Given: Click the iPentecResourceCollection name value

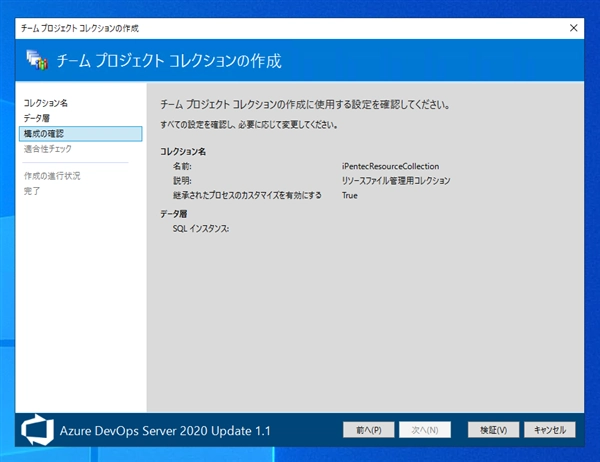Looking at the screenshot, I should pyautogui.click(x=390, y=166).
